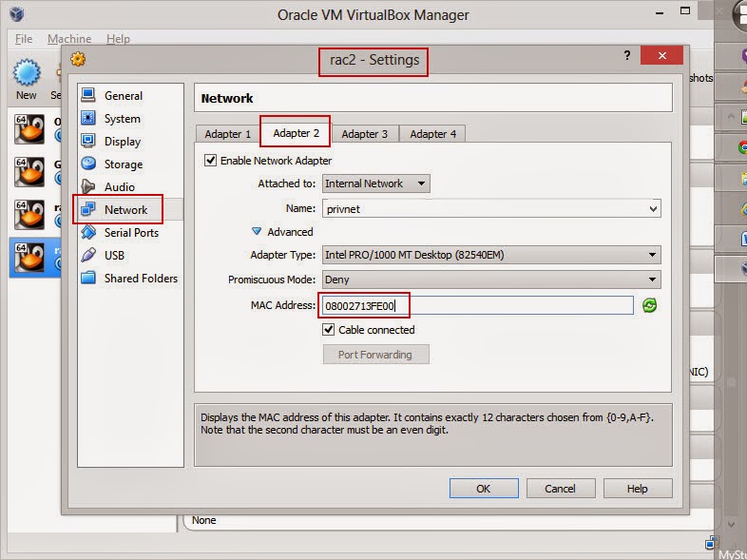Click into the MAC Address field

(477, 305)
